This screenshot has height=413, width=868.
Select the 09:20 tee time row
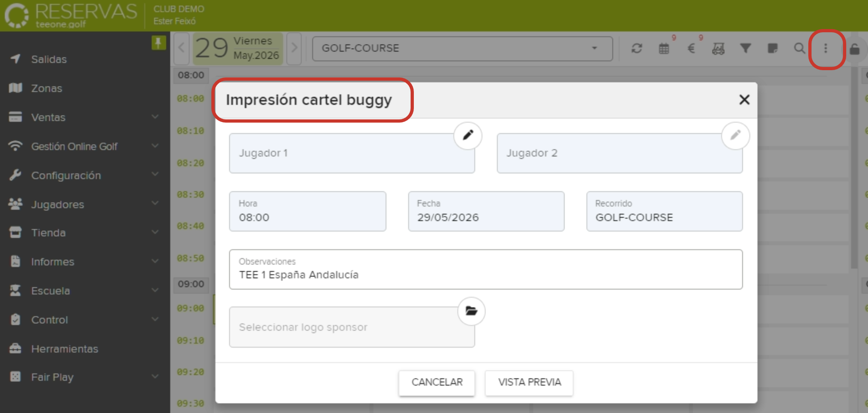click(191, 372)
